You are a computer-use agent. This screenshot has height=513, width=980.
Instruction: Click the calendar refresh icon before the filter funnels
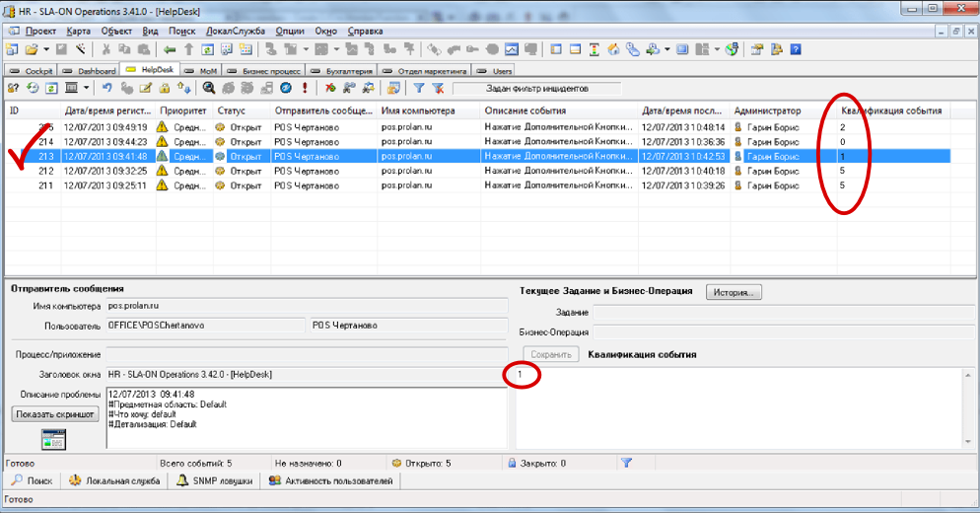pos(393,88)
